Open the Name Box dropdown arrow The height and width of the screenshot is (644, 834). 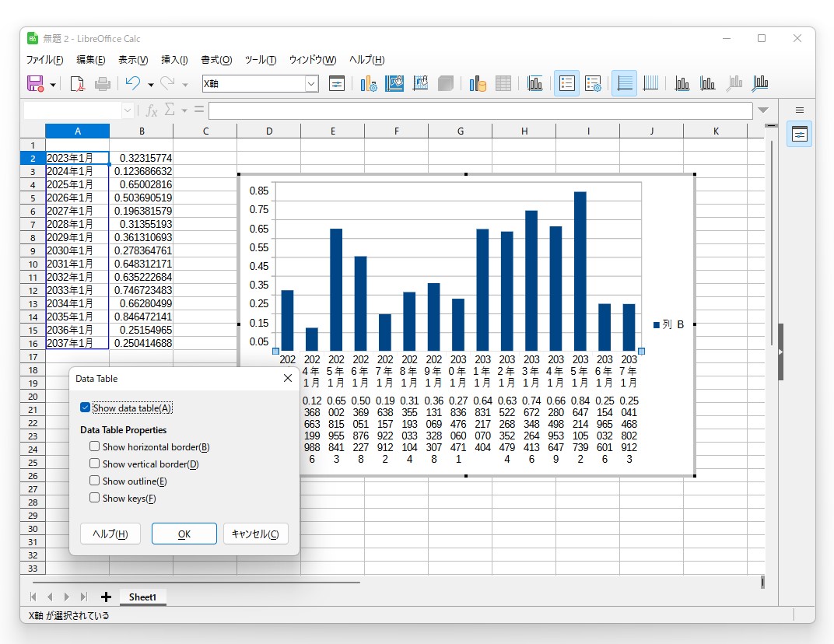click(128, 110)
